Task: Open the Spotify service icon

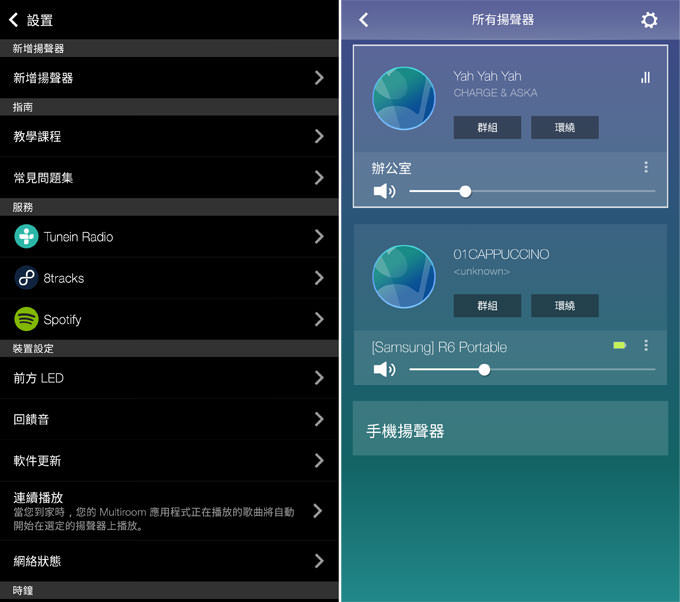Action: [26, 320]
